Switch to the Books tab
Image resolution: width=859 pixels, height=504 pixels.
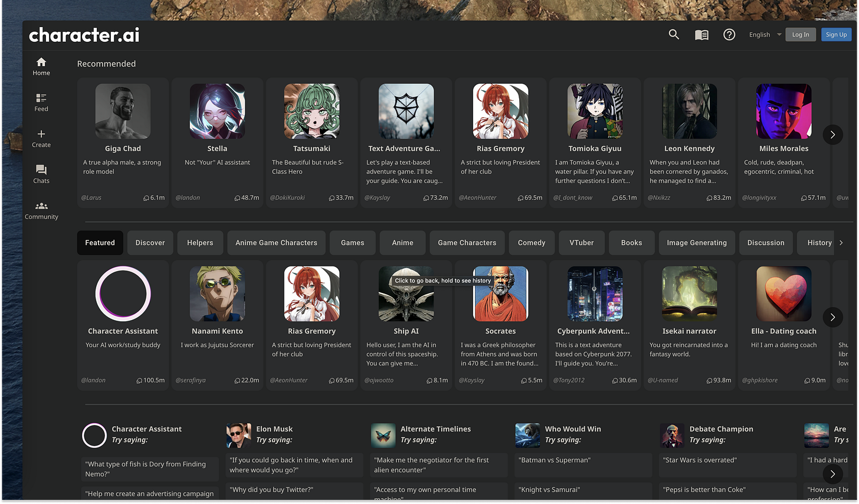point(632,243)
